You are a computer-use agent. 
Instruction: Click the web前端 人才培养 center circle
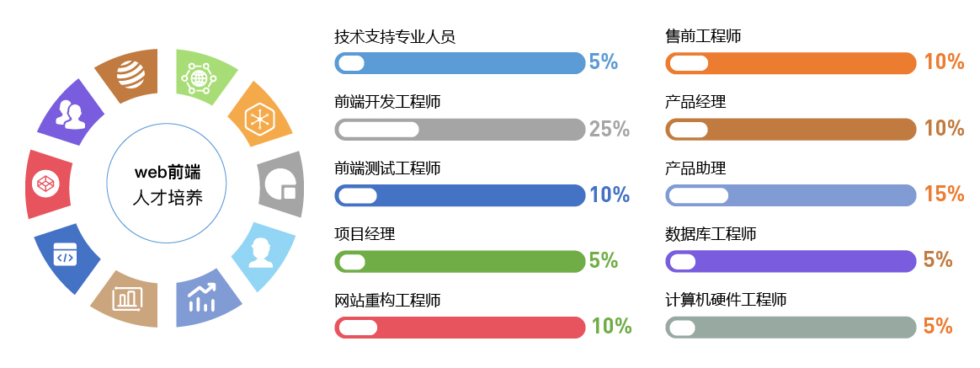coord(167,184)
